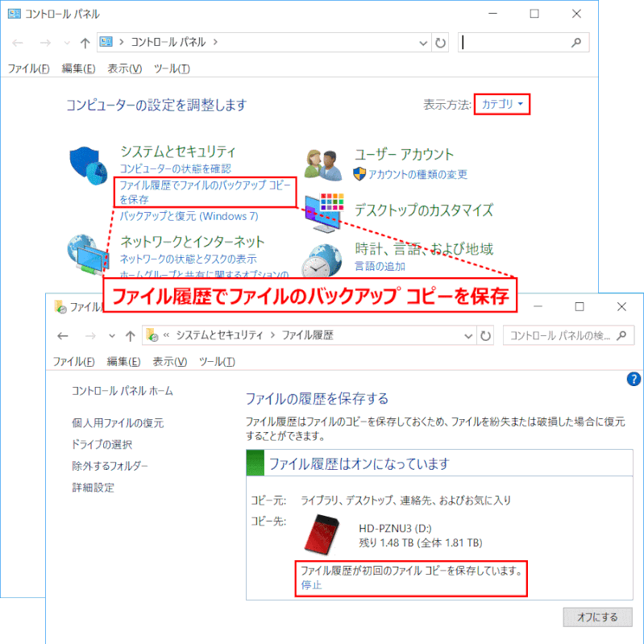Click オフにする button
This screenshot has width=644, height=644.
(x=597, y=617)
